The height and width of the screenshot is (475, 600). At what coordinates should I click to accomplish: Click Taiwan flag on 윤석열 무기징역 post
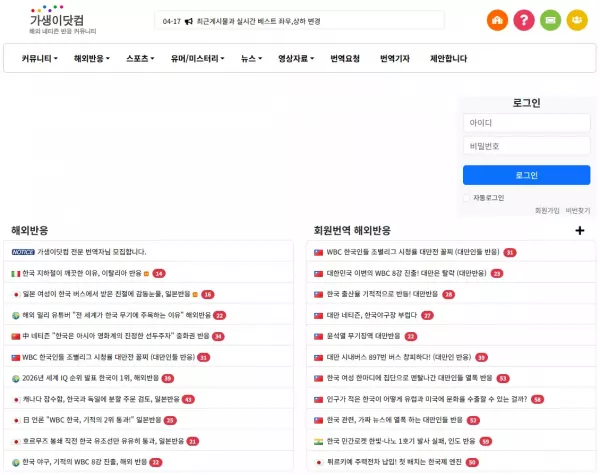(318, 336)
